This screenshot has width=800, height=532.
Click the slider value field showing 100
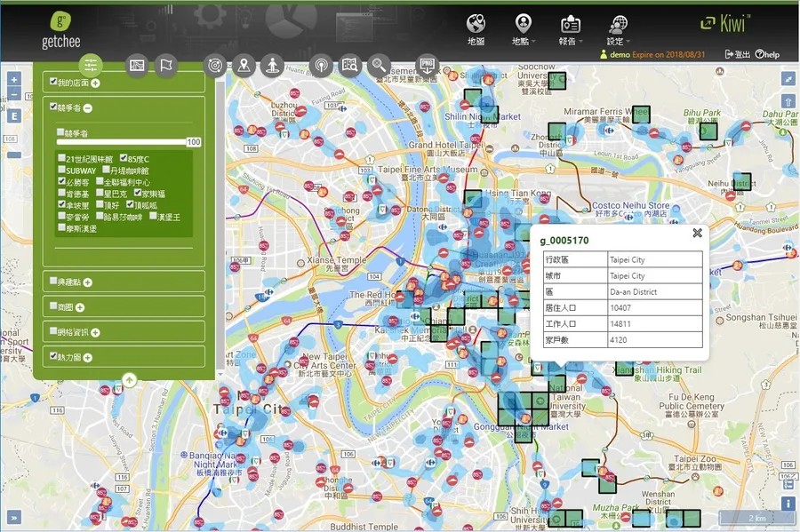coord(194,142)
